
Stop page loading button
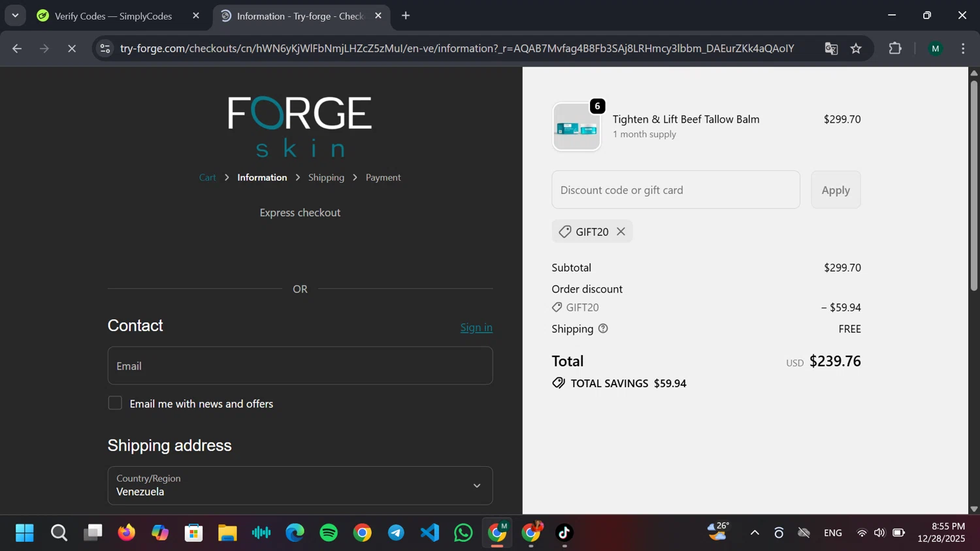click(x=72, y=48)
